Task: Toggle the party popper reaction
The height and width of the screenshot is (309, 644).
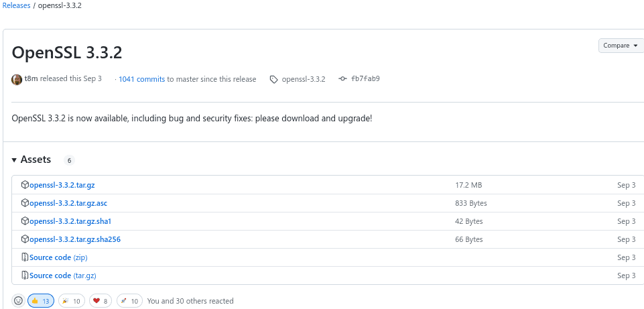Action: tap(72, 301)
